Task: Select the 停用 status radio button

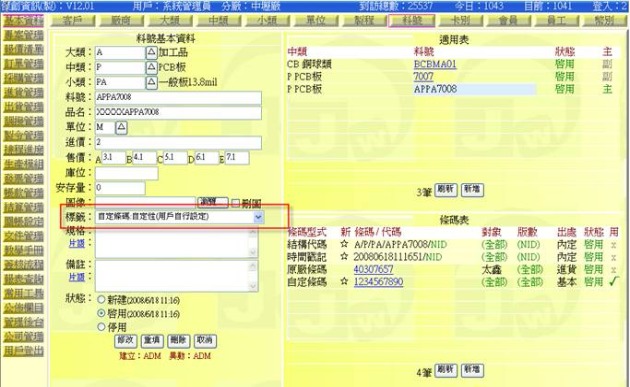Action: 101,327
